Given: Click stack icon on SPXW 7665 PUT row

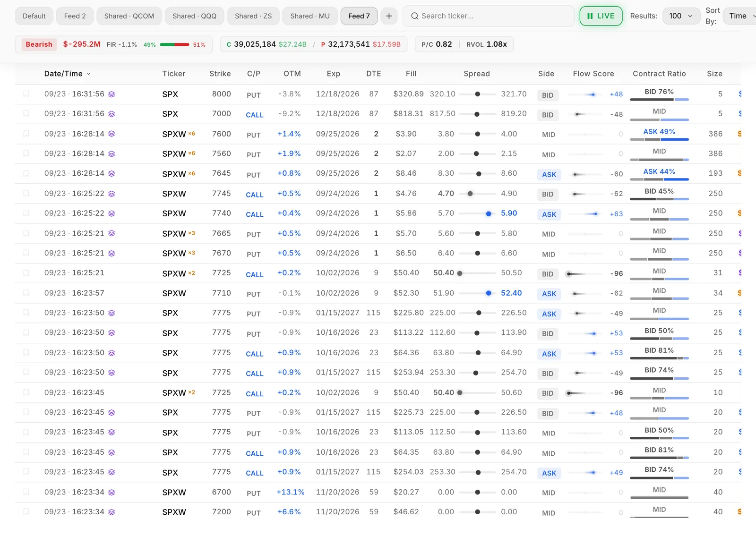Looking at the screenshot, I should [112, 234].
